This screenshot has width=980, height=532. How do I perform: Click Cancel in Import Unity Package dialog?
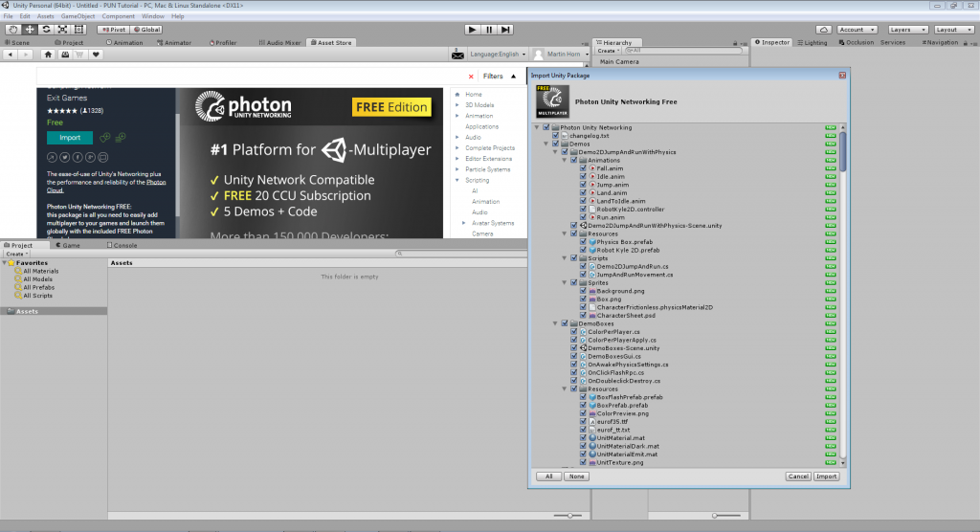pos(798,477)
